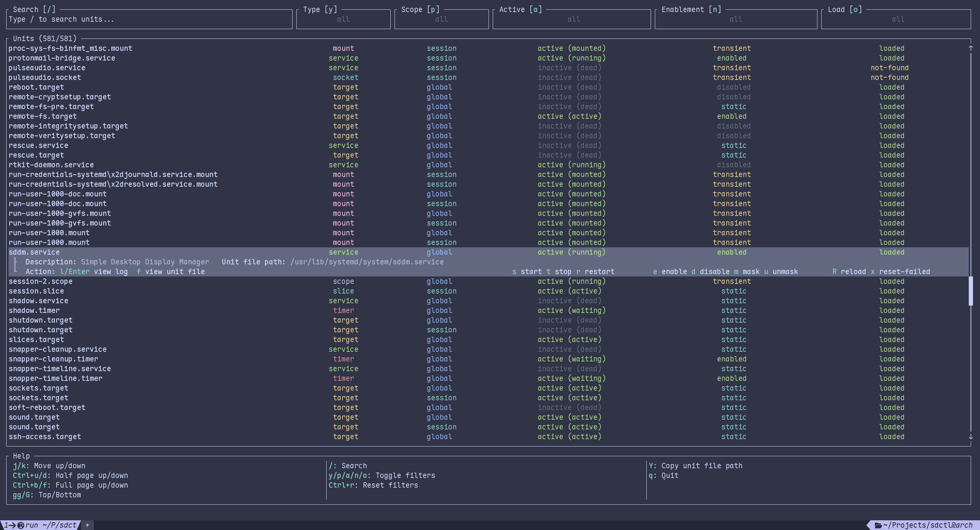Open the Type filter box
Viewport: 980px width, 530px height.
[x=343, y=19]
